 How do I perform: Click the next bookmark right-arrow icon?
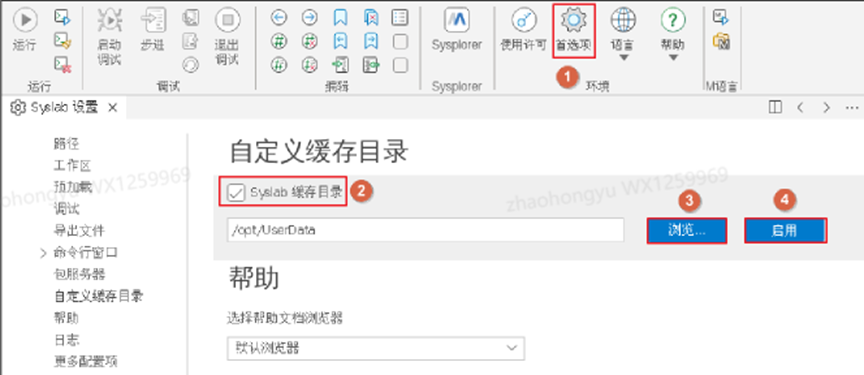coord(371,41)
